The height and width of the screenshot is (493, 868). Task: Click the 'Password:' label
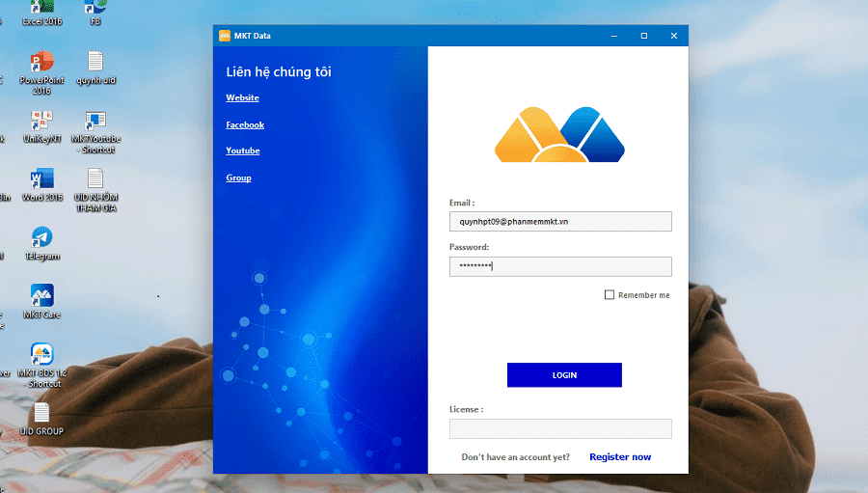tap(469, 247)
